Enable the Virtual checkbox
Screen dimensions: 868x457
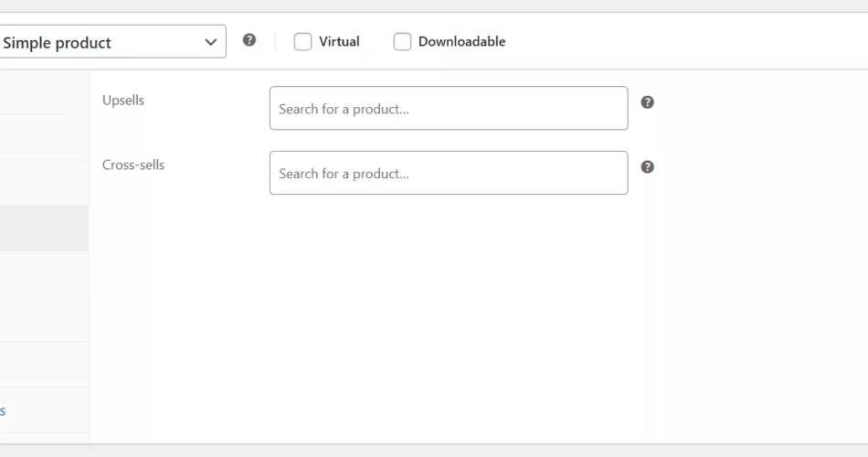(303, 41)
